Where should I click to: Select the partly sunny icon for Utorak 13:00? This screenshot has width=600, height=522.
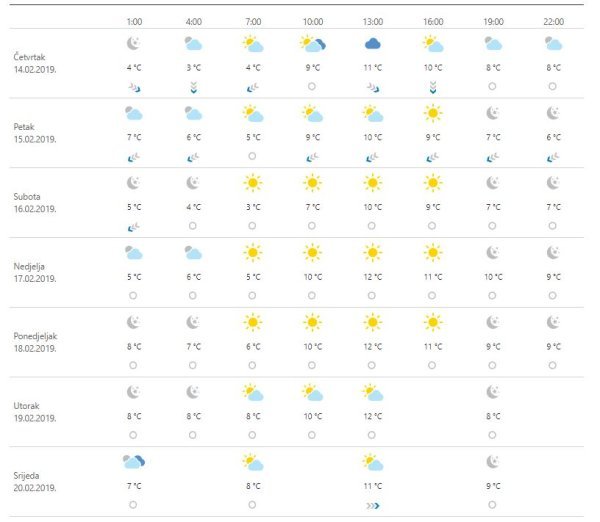pyautogui.click(x=372, y=392)
